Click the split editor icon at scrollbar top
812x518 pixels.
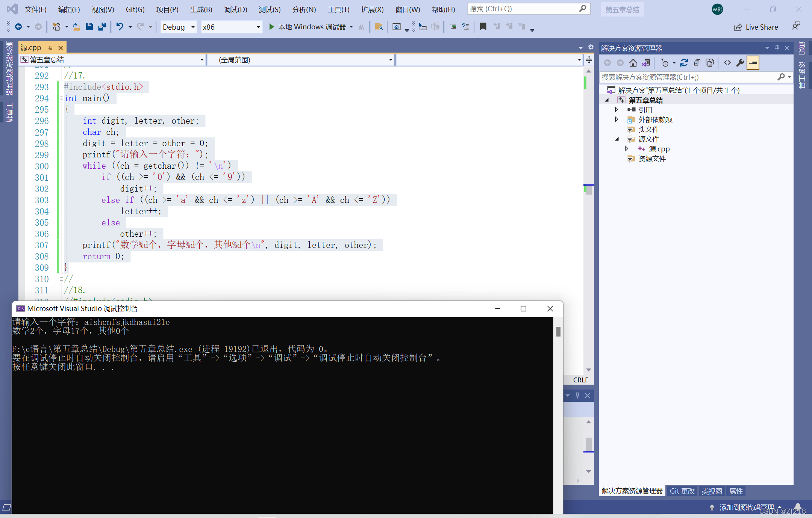[x=589, y=60]
